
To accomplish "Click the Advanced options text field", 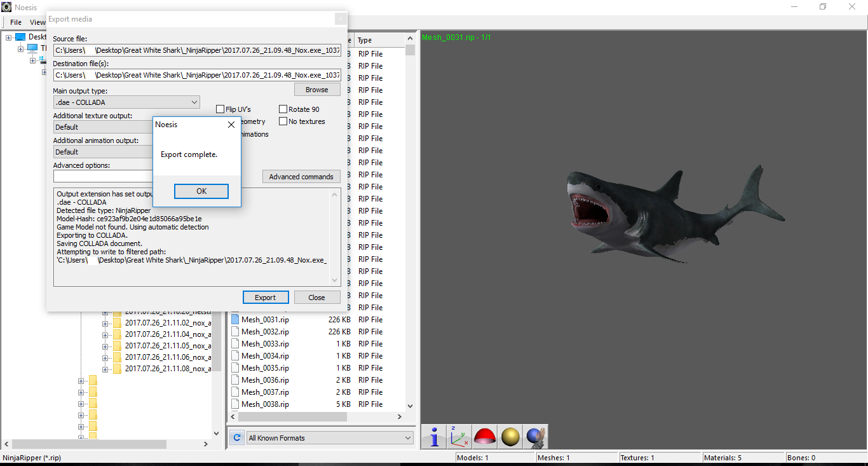I will (103, 176).
